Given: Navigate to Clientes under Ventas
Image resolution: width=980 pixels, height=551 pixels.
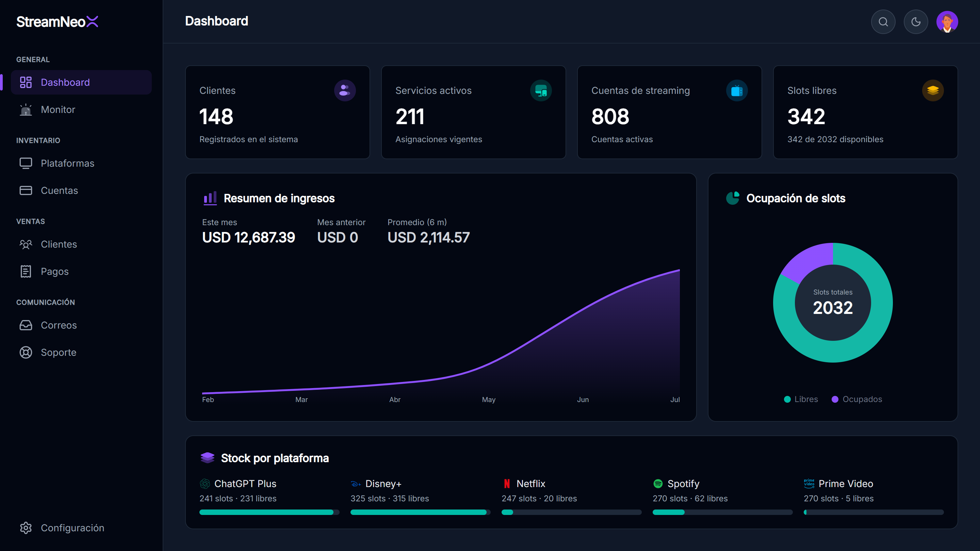Looking at the screenshot, I should (x=81, y=244).
